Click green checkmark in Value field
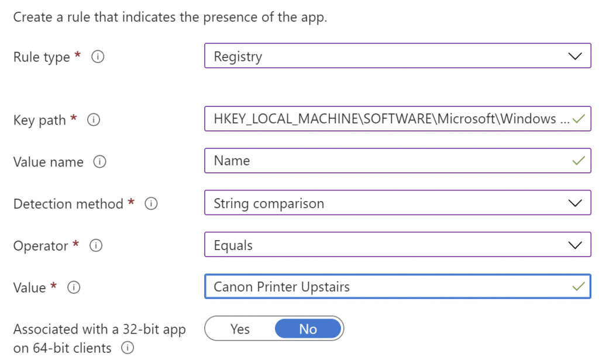This screenshot has height=364, width=599. pyautogui.click(x=579, y=286)
